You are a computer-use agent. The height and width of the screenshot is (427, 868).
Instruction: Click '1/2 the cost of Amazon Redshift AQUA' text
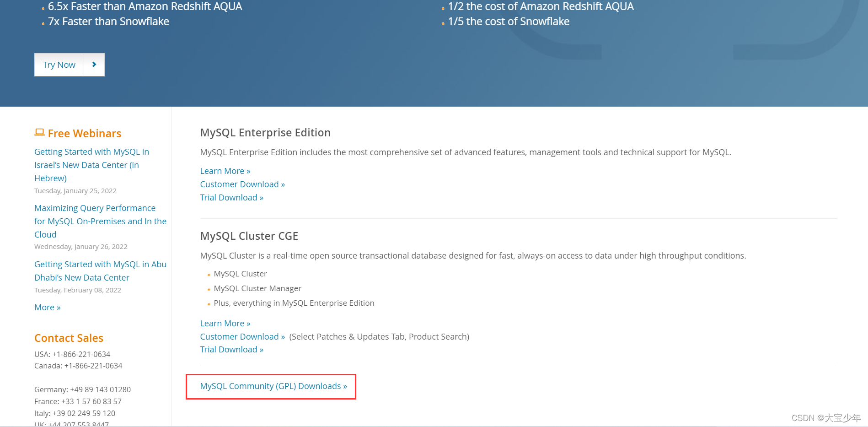pos(541,6)
